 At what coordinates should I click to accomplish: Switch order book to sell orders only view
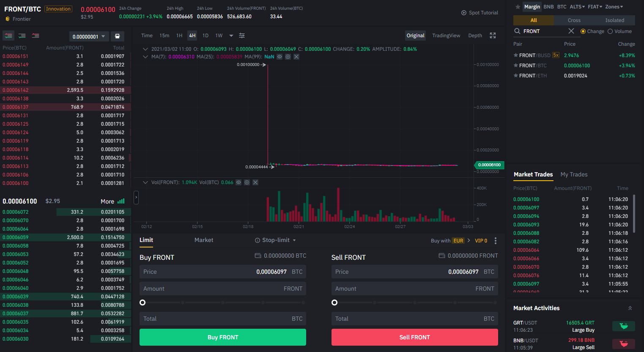36,36
